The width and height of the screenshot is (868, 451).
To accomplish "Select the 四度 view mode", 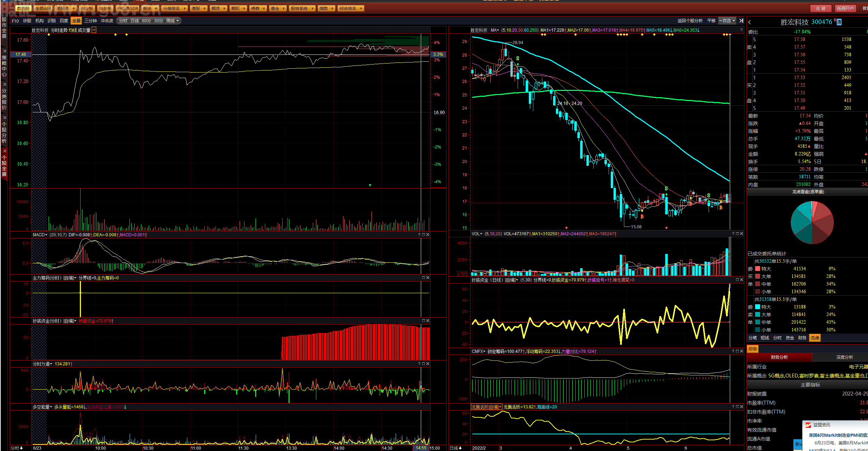I will pos(64,21).
